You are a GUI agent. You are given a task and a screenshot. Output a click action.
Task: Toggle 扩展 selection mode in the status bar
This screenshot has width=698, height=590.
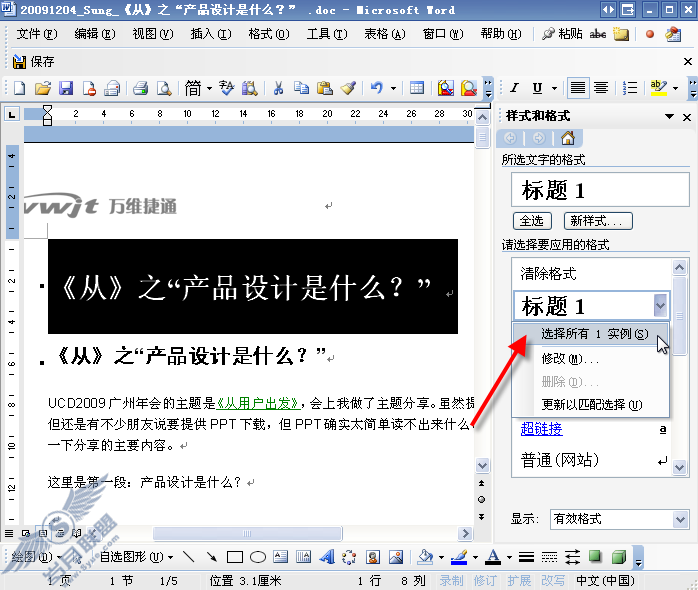[x=519, y=581]
